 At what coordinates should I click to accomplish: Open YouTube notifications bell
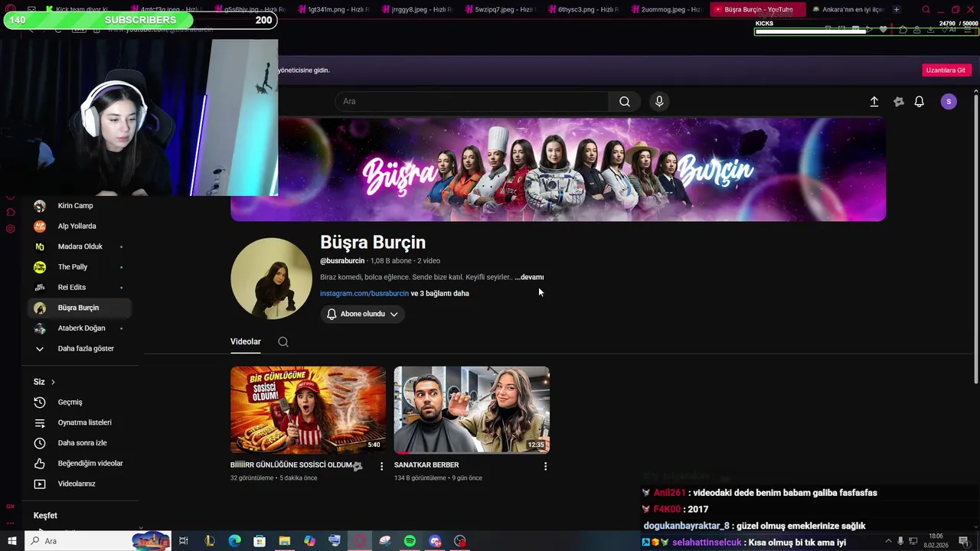pyautogui.click(x=920, y=101)
